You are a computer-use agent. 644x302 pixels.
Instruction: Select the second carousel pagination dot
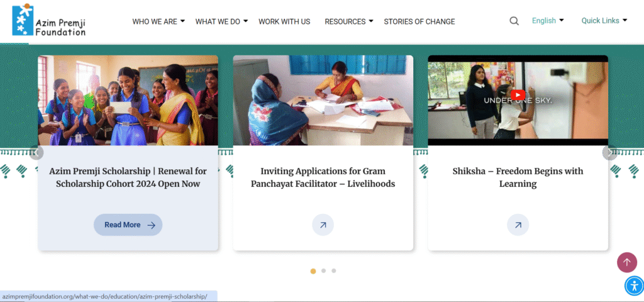coord(324,271)
